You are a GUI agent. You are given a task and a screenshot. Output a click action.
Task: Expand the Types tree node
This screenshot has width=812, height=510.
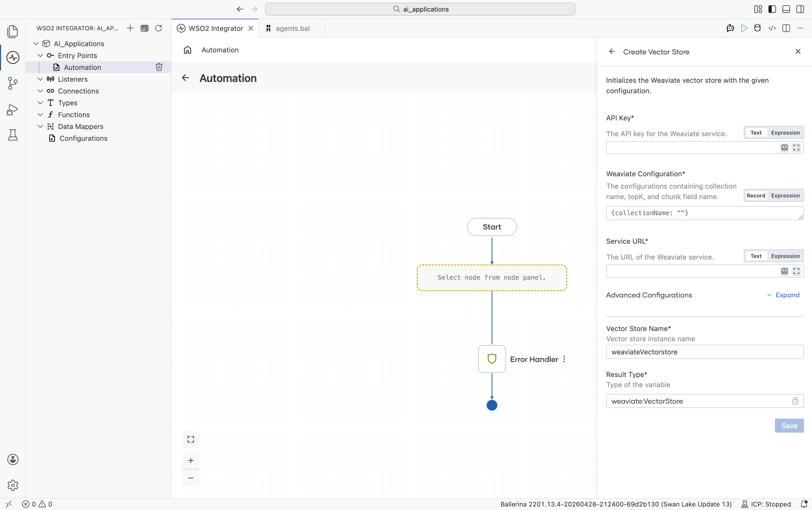pyautogui.click(x=40, y=103)
